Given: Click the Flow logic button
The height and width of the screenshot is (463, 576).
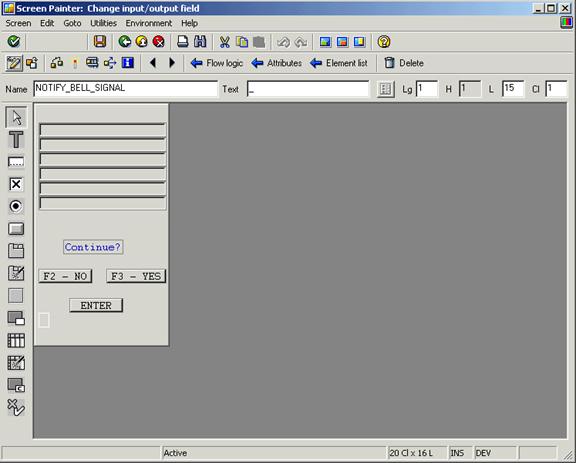Looking at the screenshot, I should pos(217,63).
